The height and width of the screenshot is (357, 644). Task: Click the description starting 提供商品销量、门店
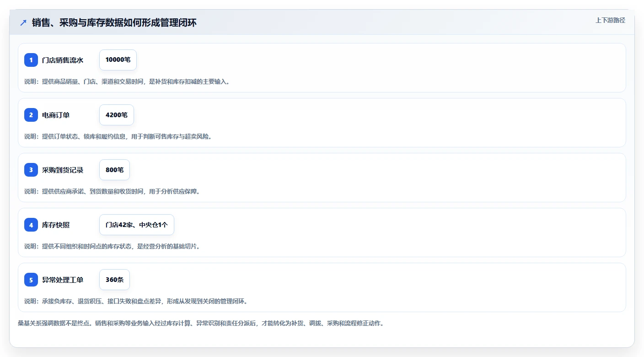click(x=127, y=81)
